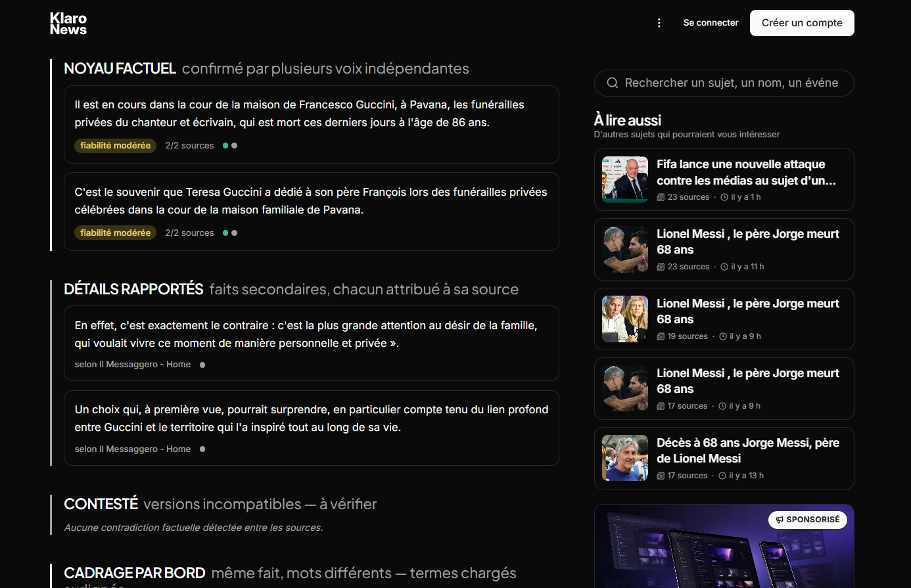This screenshot has height=588, width=911.
Task: Click the clock icon in the 19-source Messi card
Action: point(723,336)
